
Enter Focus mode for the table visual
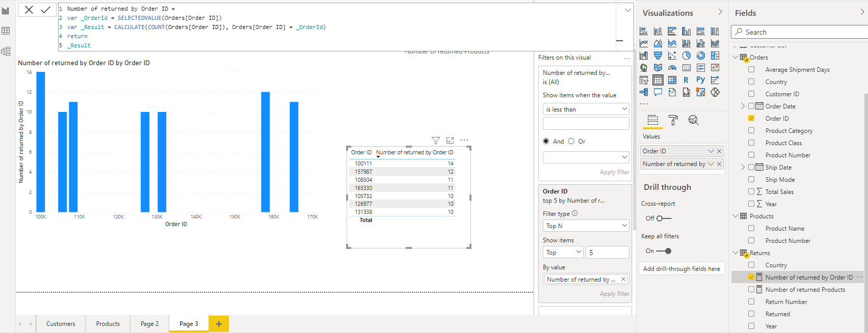[x=450, y=141]
